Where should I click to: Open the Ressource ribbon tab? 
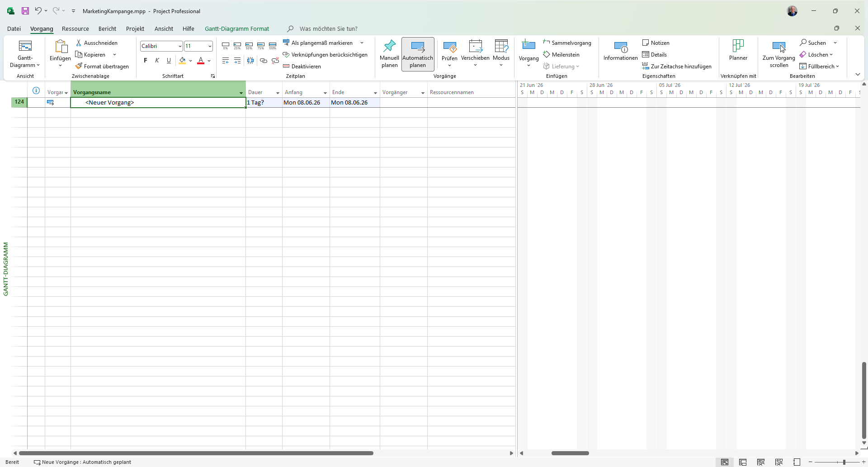coord(75,29)
